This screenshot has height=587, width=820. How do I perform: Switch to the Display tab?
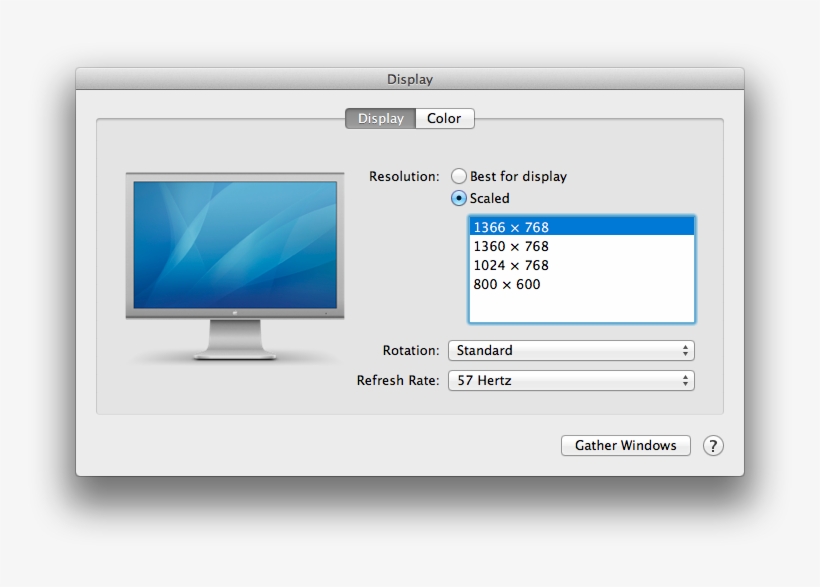pyautogui.click(x=380, y=118)
